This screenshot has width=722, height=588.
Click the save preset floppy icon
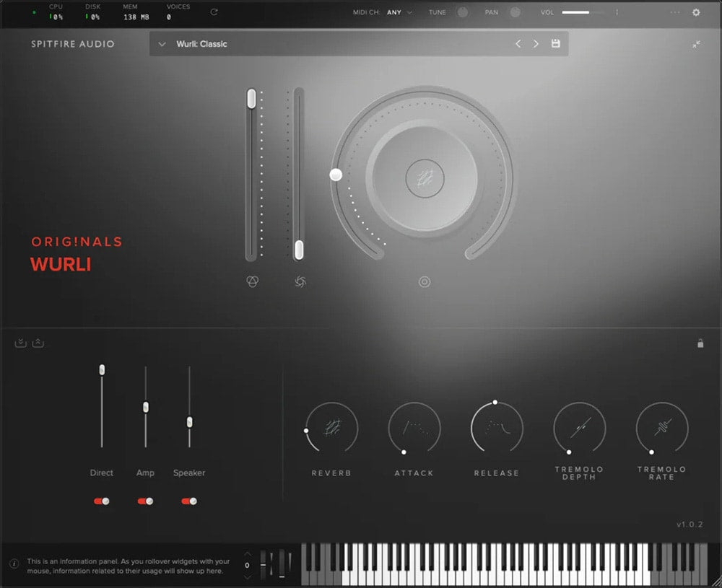(x=555, y=44)
